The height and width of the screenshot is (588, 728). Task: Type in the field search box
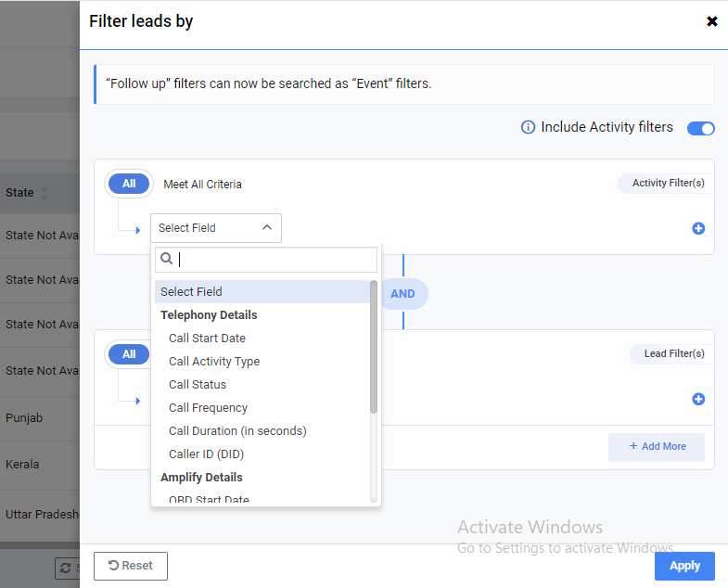pyautogui.click(x=274, y=260)
